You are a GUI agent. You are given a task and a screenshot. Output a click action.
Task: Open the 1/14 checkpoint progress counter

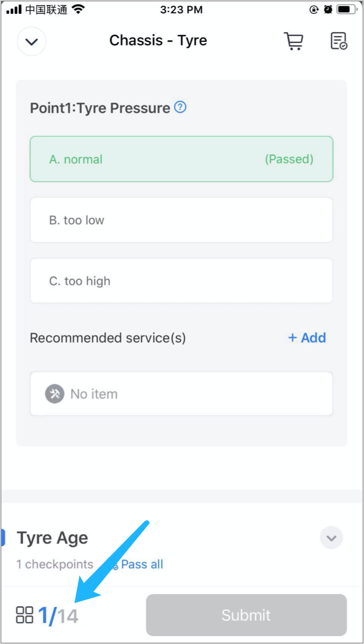pos(58,615)
